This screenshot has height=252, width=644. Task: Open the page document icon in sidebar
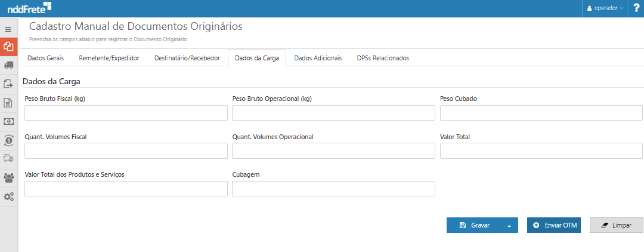point(8,103)
